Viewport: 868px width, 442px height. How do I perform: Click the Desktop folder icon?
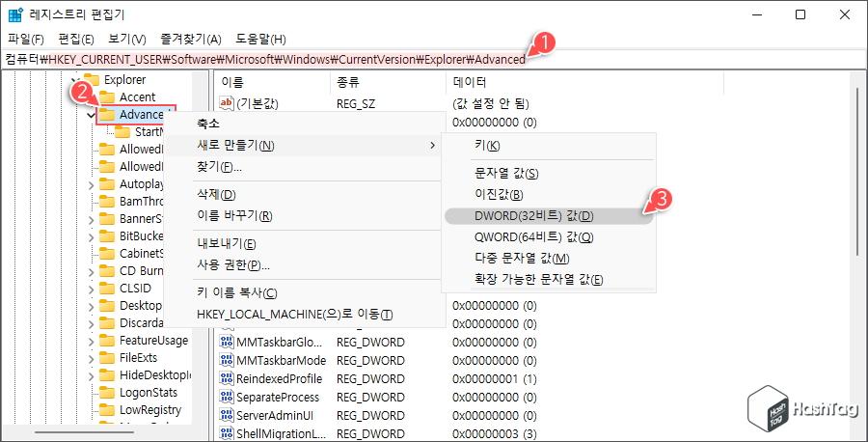pos(107,306)
